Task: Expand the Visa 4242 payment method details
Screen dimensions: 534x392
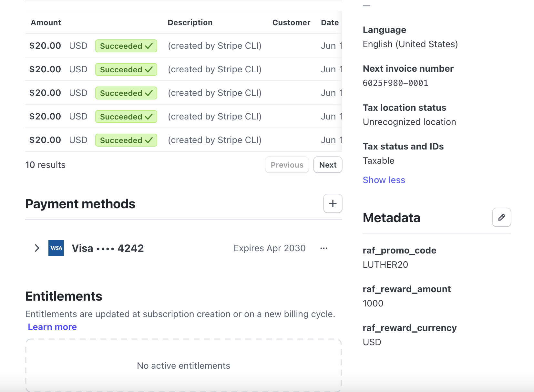Action: (x=37, y=248)
